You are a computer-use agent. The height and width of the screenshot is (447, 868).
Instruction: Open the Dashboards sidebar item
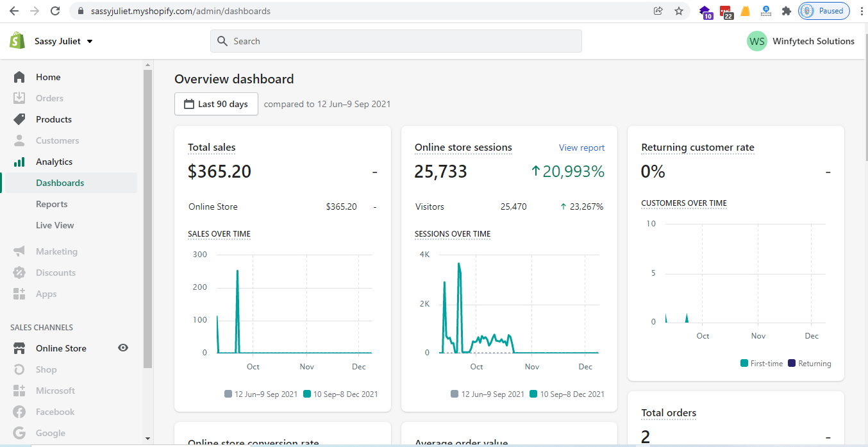60,183
